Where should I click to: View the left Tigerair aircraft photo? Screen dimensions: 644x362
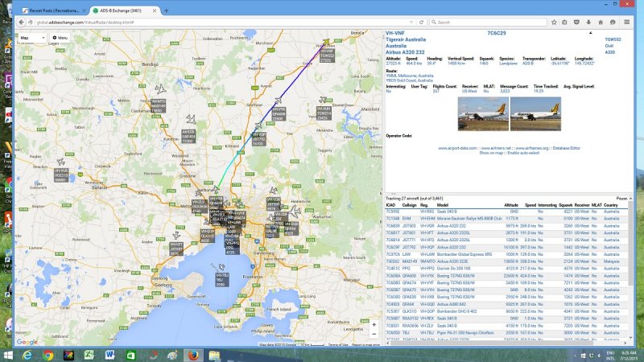(x=483, y=113)
